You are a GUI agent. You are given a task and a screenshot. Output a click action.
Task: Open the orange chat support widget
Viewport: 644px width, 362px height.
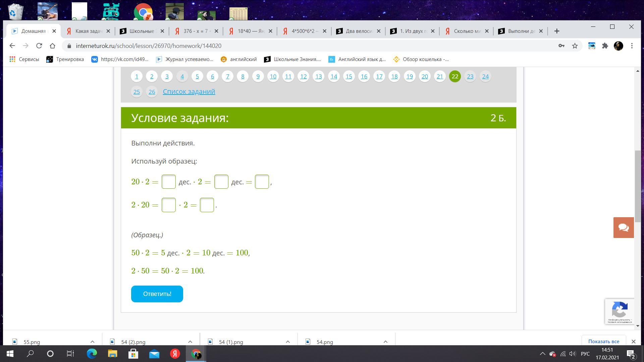click(x=624, y=228)
